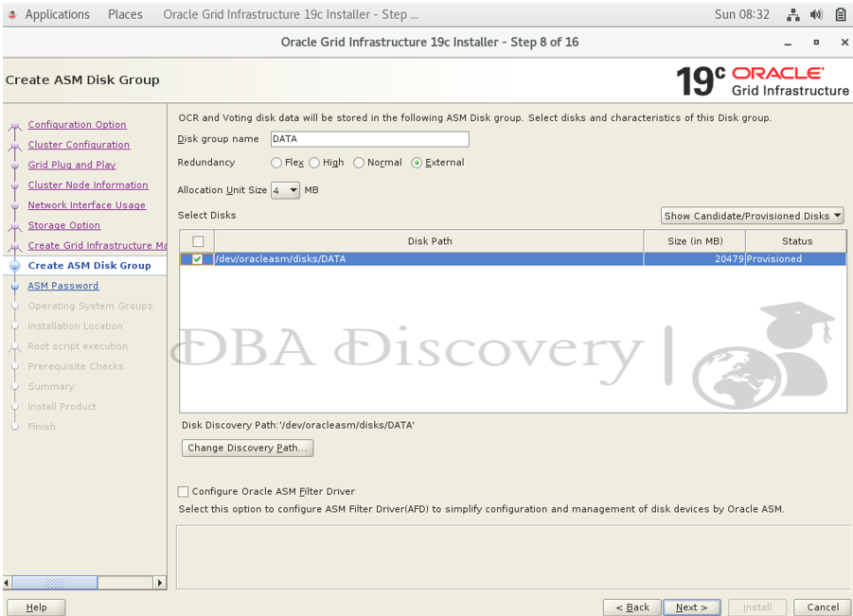Proceed with the Next button
853x616 pixels.
692,607
